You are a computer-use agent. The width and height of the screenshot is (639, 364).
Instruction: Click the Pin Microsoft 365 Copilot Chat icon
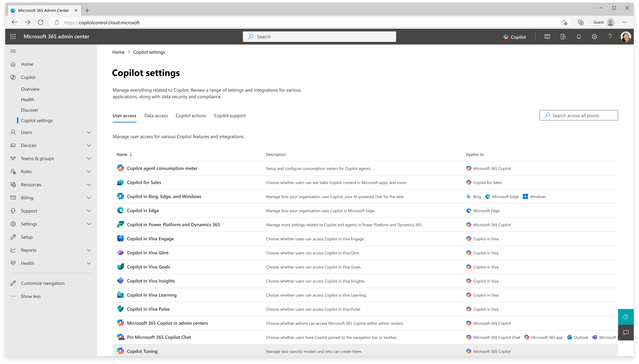click(x=120, y=337)
